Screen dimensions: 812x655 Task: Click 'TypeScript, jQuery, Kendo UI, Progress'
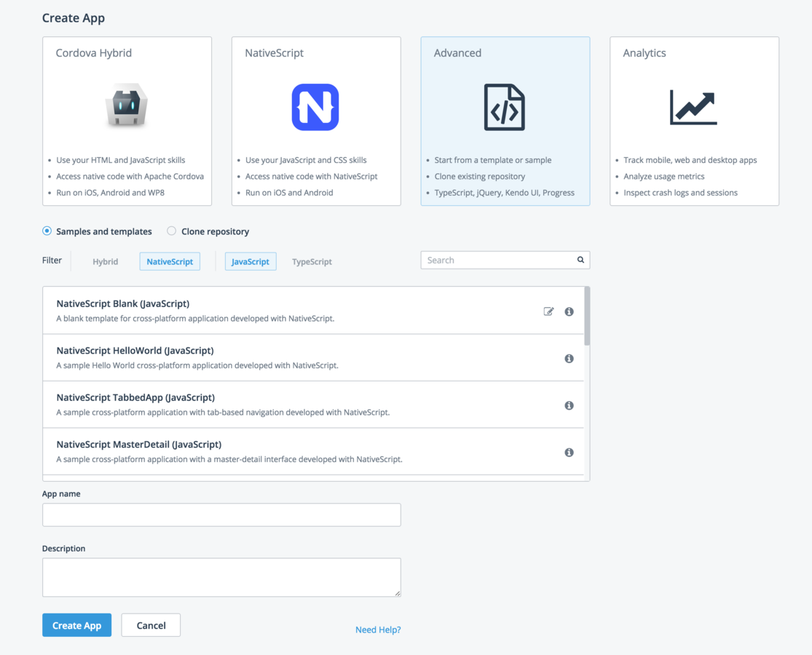[505, 192]
